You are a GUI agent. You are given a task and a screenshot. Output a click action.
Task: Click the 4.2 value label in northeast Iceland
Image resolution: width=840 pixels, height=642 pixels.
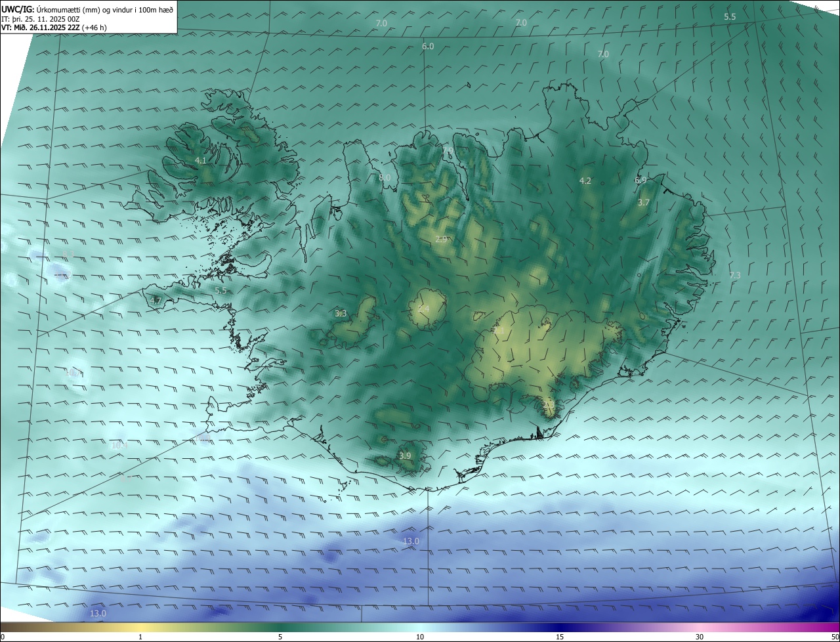tap(585, 181)
